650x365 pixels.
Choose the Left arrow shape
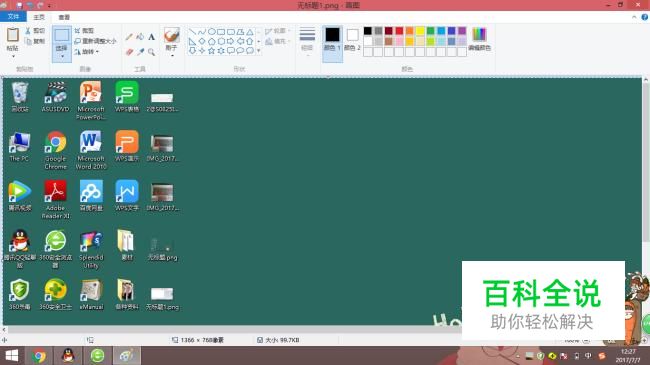click(x=240, y=41)
